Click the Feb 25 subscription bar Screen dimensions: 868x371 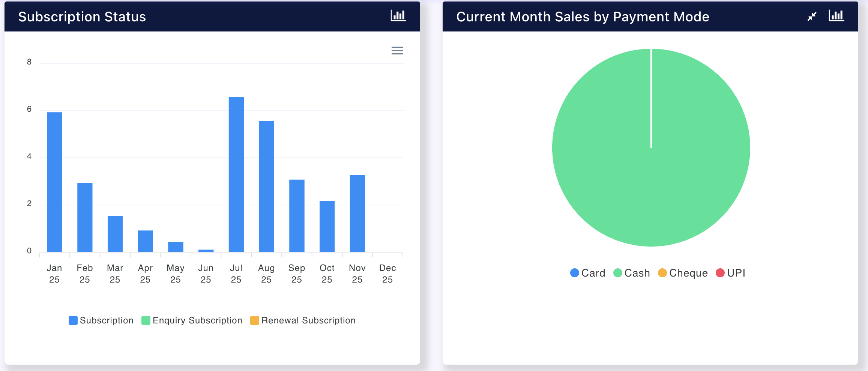(x=85, y=217)
